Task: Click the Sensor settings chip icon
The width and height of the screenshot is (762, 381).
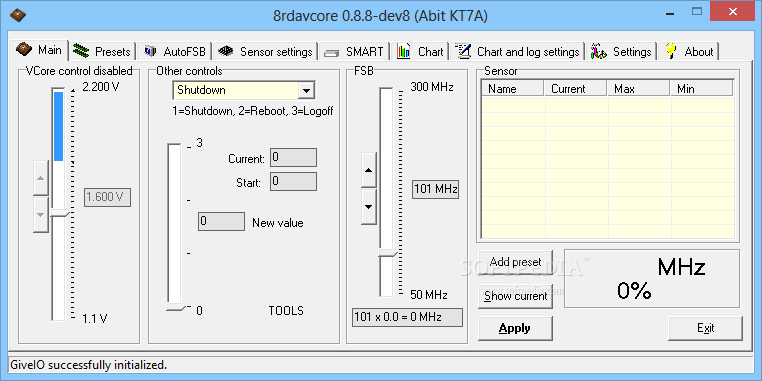Action: [226, 51]
